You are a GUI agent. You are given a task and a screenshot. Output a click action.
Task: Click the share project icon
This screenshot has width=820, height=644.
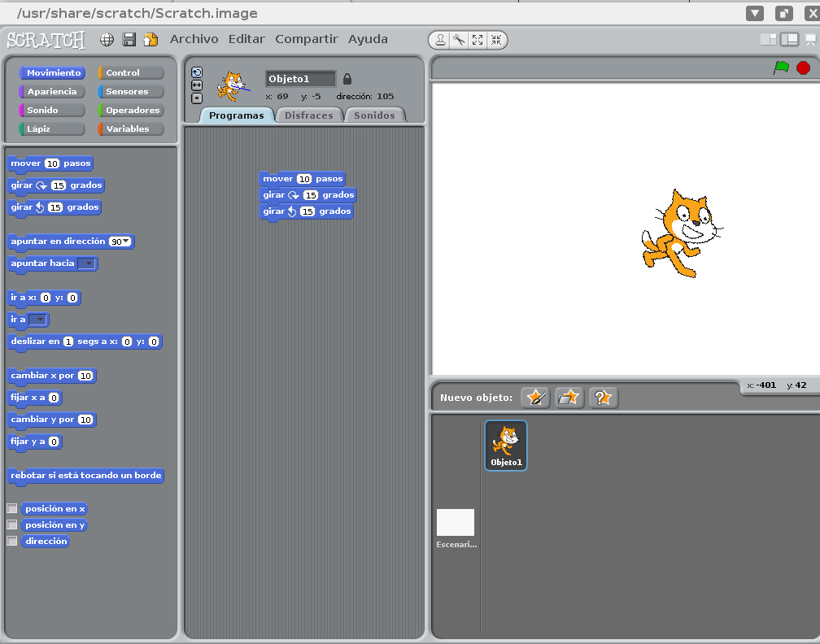click(x=150, y=40)
